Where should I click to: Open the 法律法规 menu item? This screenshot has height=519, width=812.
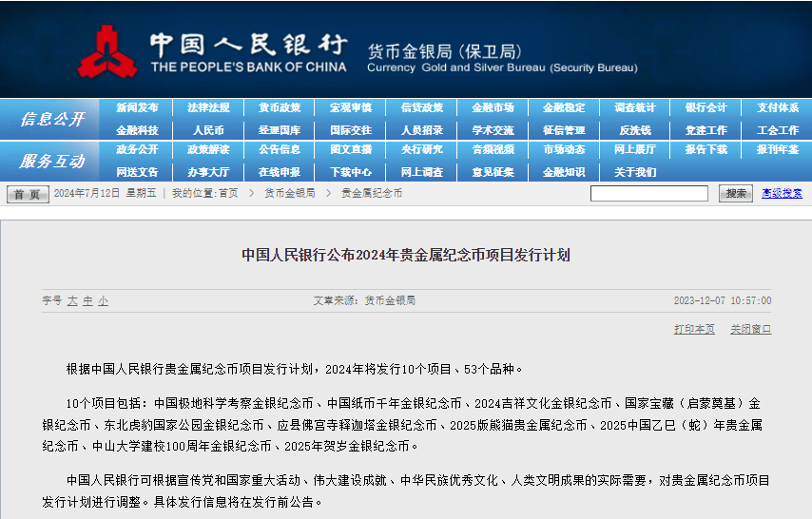tap(208, 107)
